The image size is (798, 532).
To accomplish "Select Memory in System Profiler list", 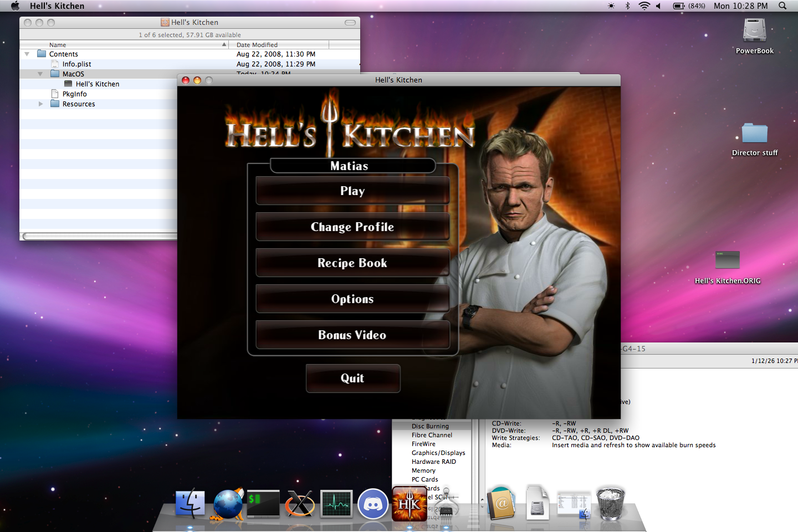I will (423, 470).
